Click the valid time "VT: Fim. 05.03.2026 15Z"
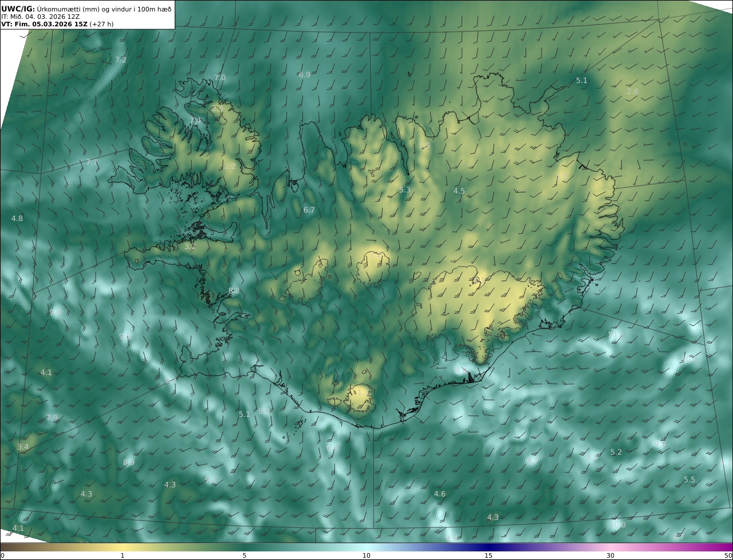Viewport: 733px width, 560px height. tap(44, 24)
